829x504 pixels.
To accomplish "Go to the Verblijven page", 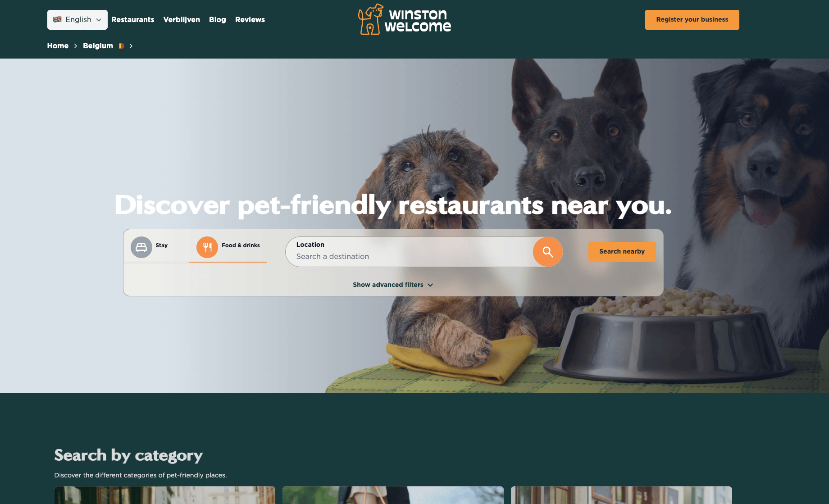I will [x=182, y=20].
